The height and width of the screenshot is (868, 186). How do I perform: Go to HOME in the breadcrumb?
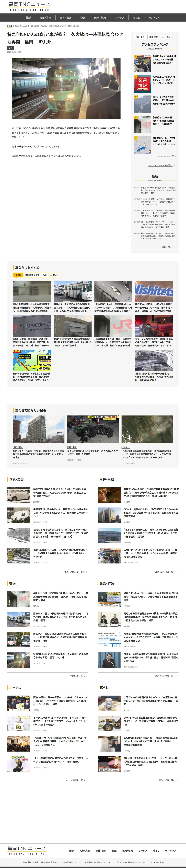point(10,26)
